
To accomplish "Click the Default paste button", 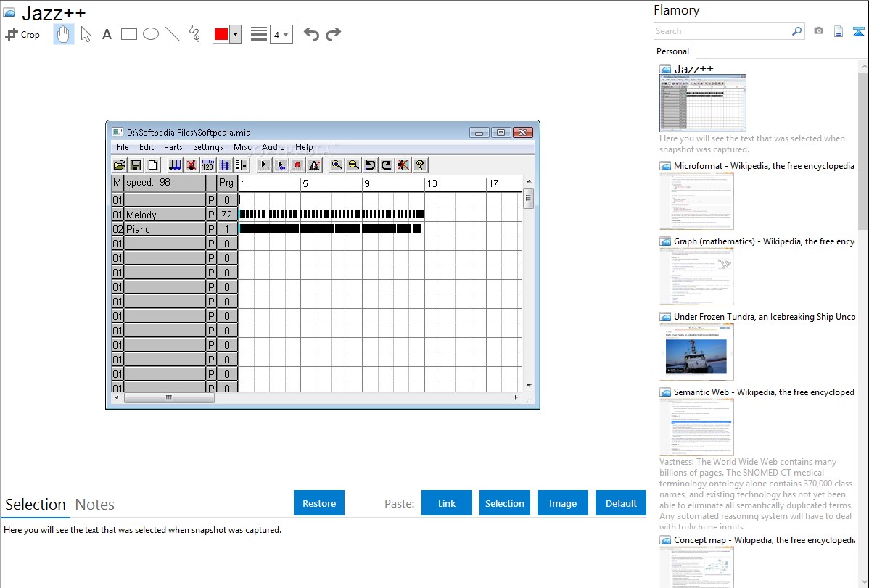I will coord(621,503).
